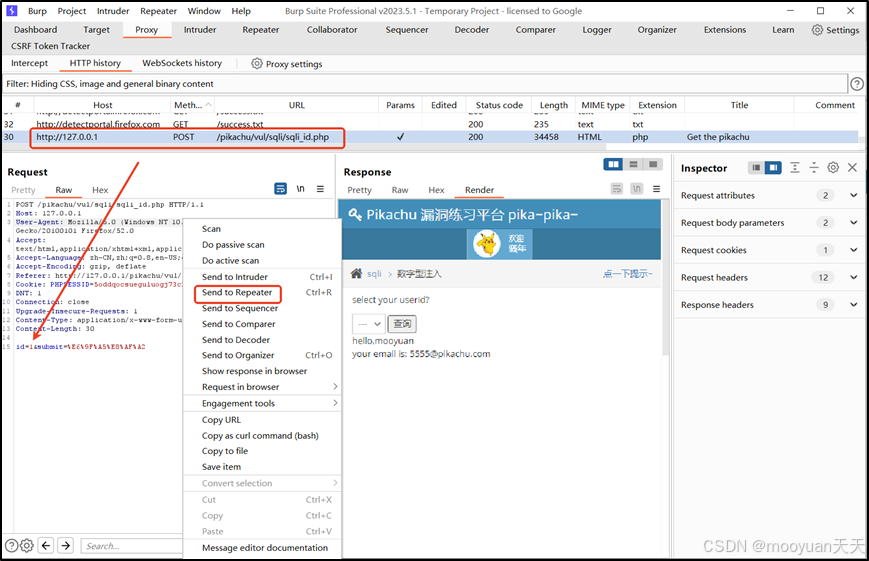Viewport: 869px width, 561px height.
Task: Select side-by-side layout icon
Action: 613,164
